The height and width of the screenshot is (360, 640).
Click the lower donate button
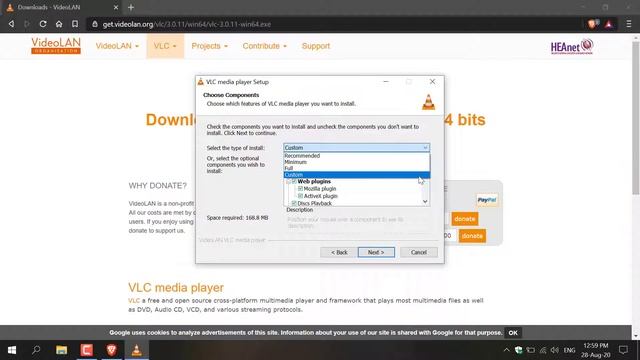pyautogui.click(x=472, y=236)
